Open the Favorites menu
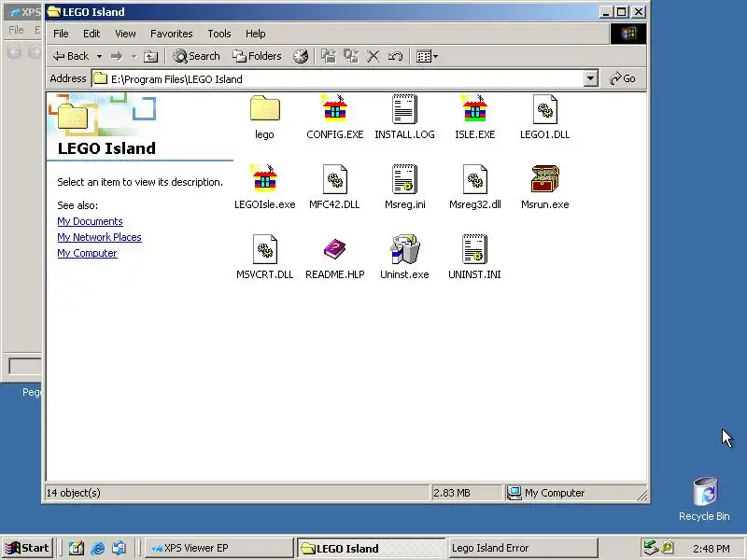The height and width of the screenshot is (560, 747). (x=172, y=34)
